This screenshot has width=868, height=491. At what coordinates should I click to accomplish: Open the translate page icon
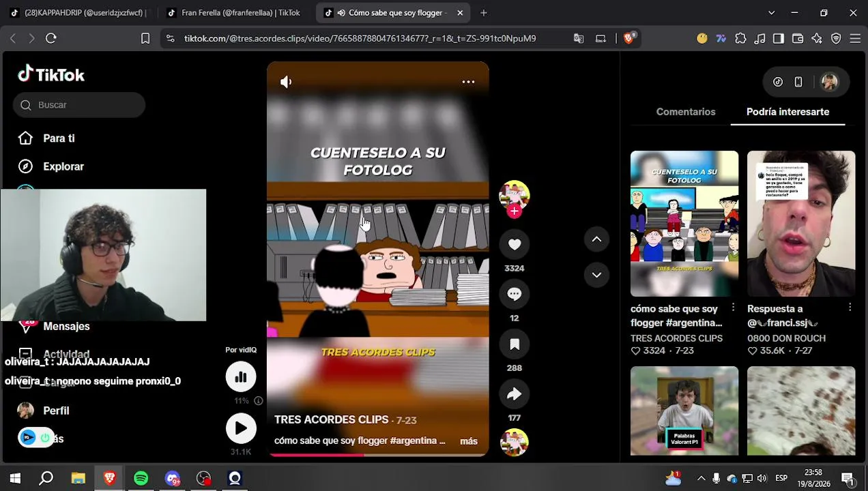click(x=579, y=39)
